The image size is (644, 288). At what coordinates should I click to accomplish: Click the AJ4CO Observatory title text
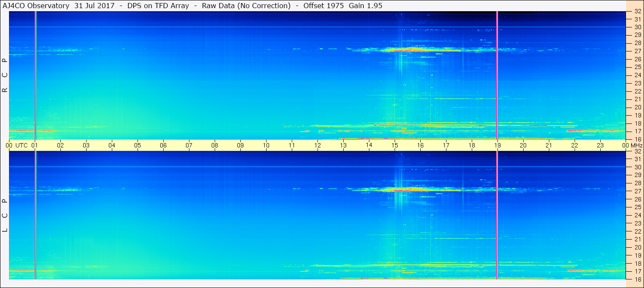pos(36,6)
